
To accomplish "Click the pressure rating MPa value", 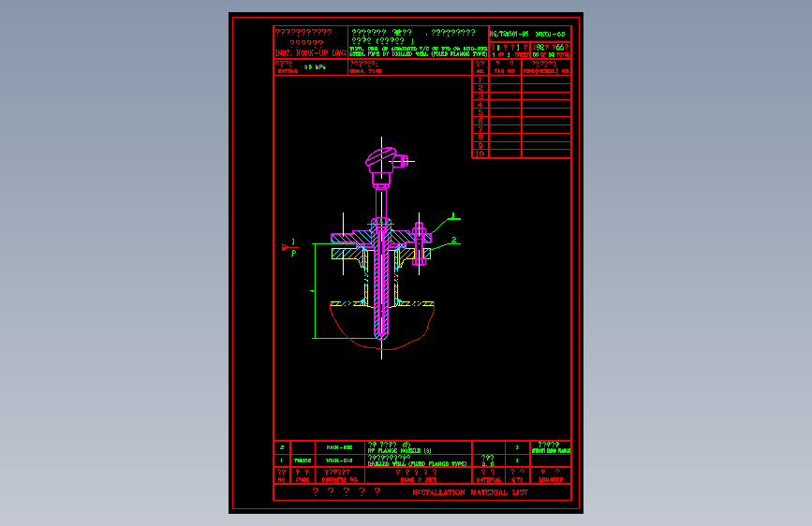I will point(315,67).
